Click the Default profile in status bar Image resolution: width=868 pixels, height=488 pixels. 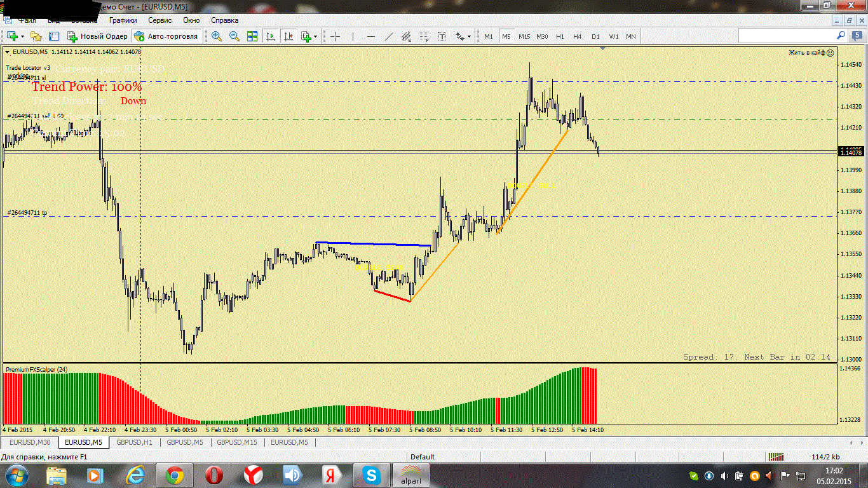click(423, 457)
